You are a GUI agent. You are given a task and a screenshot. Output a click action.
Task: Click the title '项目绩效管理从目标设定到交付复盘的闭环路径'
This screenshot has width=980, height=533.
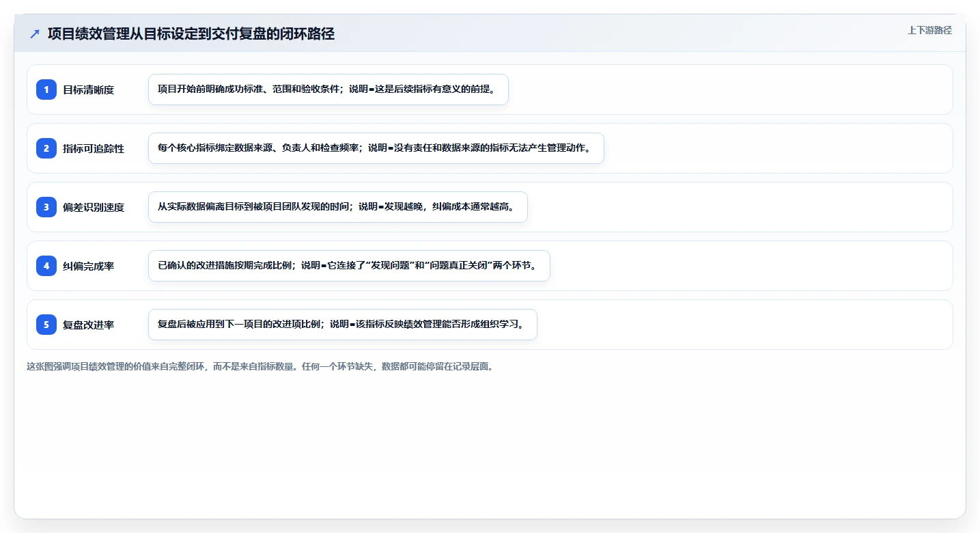[191, 34]
